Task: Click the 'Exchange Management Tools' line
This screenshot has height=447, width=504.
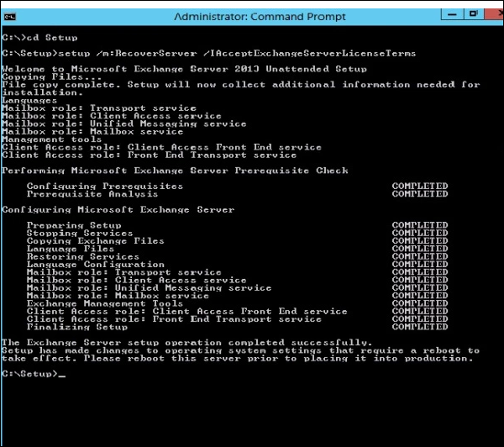Action: [x=105, y=303]
